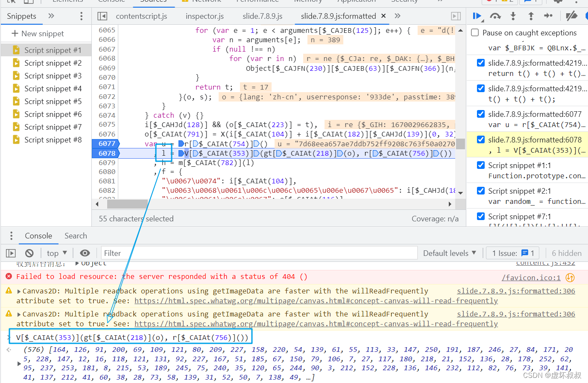Click the Script snippet #4 file icon
Viewport: 588px width, 383px height.
(x=16, y=88)
